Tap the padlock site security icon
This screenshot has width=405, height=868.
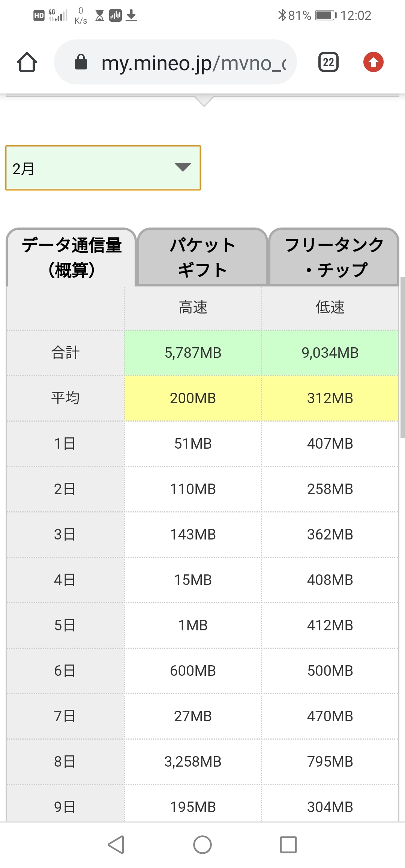[x=81, y=62]
